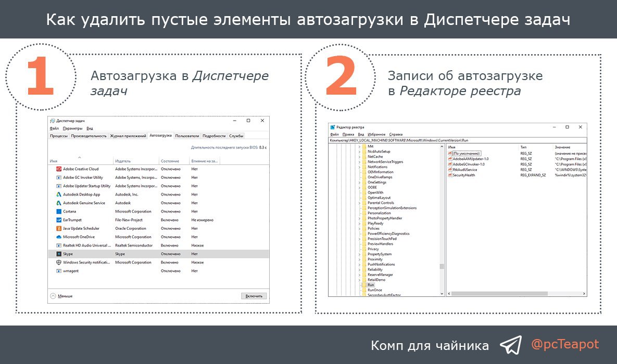Open Избранное menu in Registry Editor
617x364 pixels.
(376, 135)
